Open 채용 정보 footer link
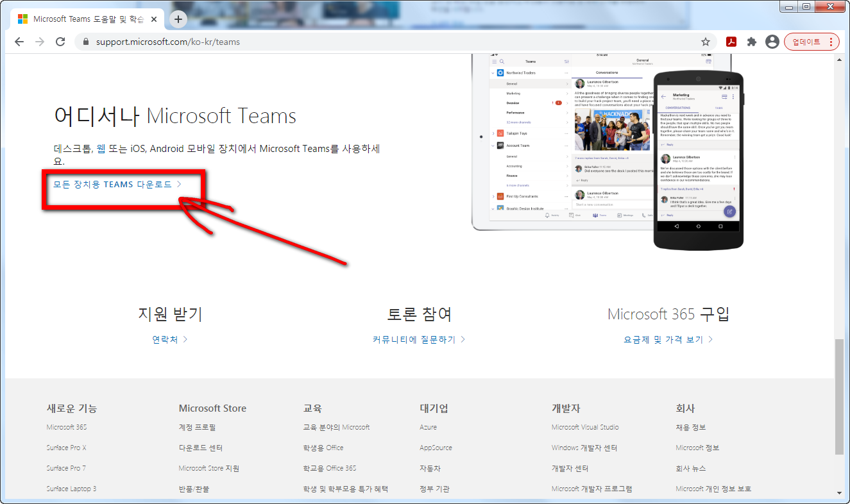 [690, 427]
